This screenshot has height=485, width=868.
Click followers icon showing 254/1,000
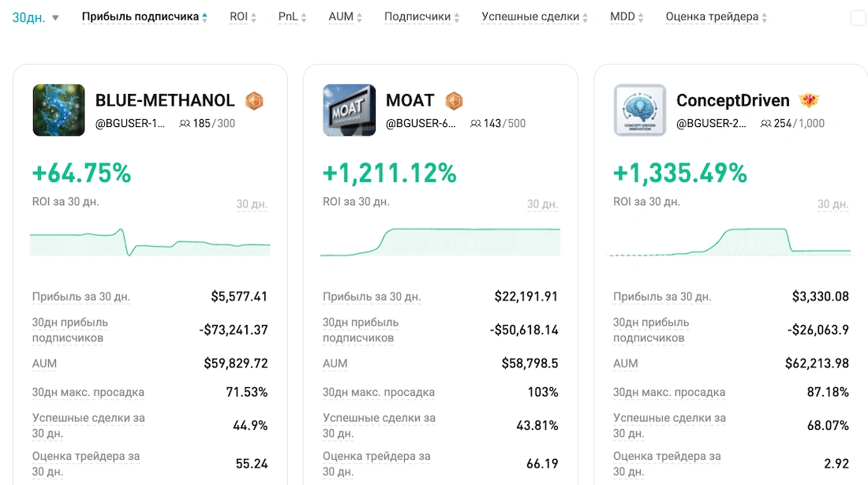point(766,124)
